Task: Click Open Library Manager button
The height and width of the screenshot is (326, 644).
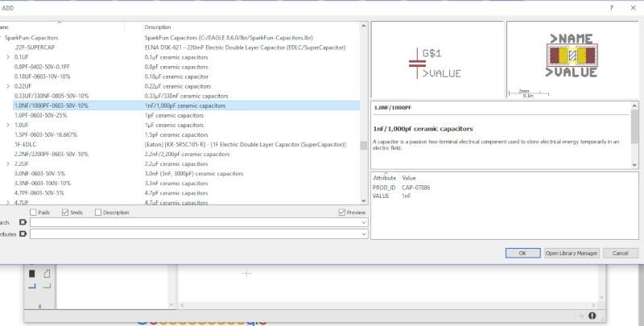Action: click(x=572, y=253)
